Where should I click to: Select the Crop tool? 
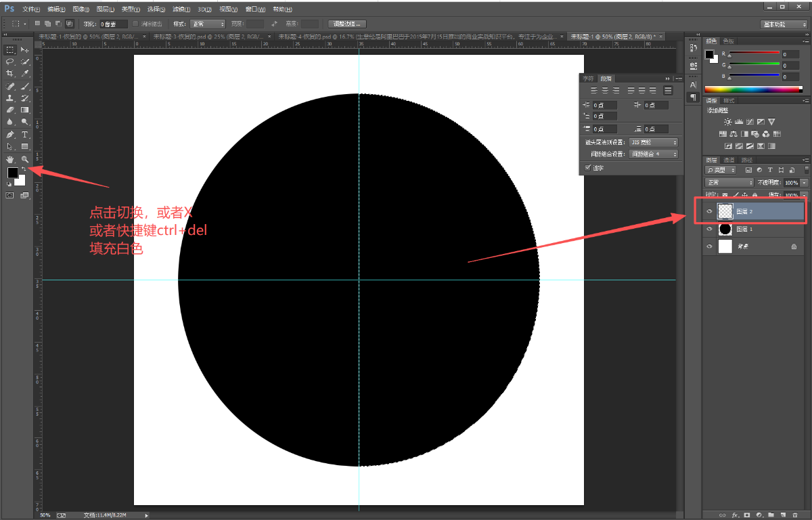click(10, 73)
